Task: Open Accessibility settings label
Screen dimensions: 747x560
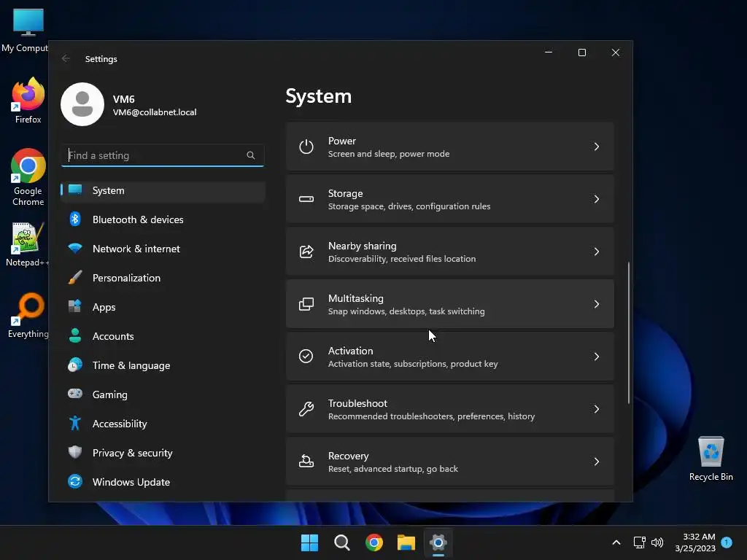Action: tap(120, 424)
